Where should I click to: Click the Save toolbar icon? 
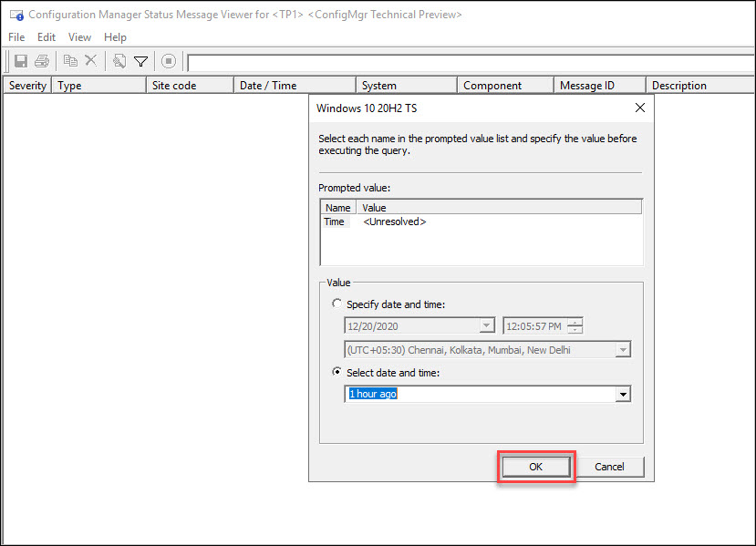click(21, 61)
